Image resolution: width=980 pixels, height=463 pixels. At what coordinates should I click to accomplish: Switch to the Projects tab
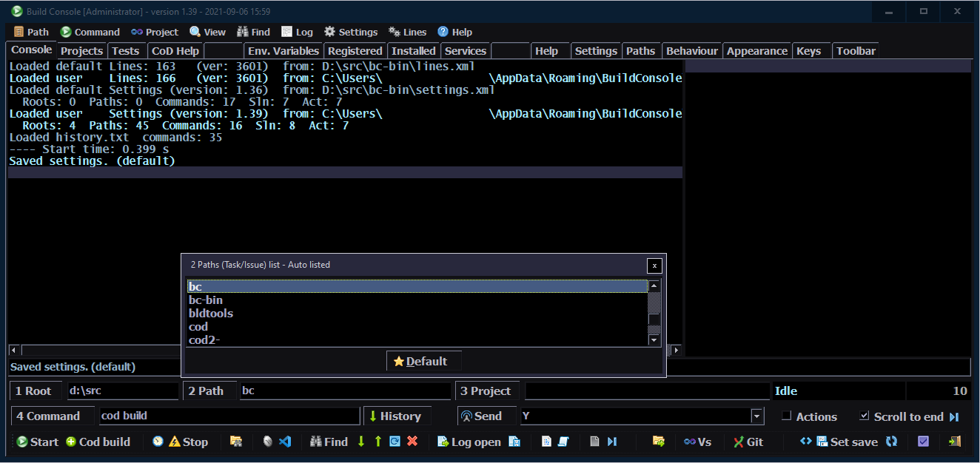(81, 51)
